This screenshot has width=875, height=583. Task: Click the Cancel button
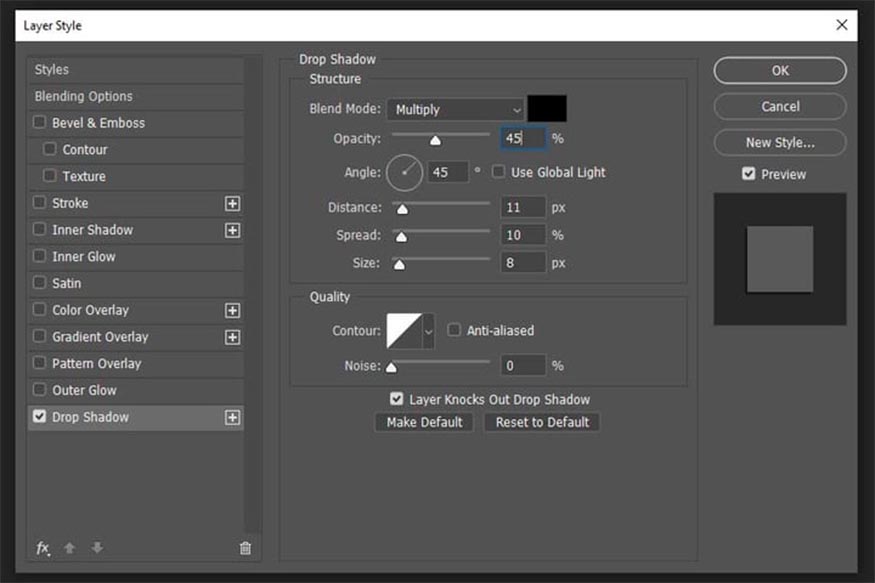point(780,107)
